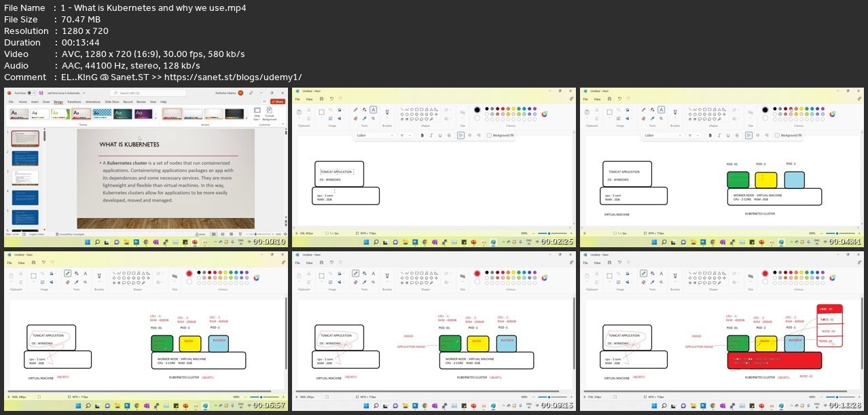Click the Chrome icon in the PowerPoint frame's taskbar
Screen dimensions: 868x415
146,242
